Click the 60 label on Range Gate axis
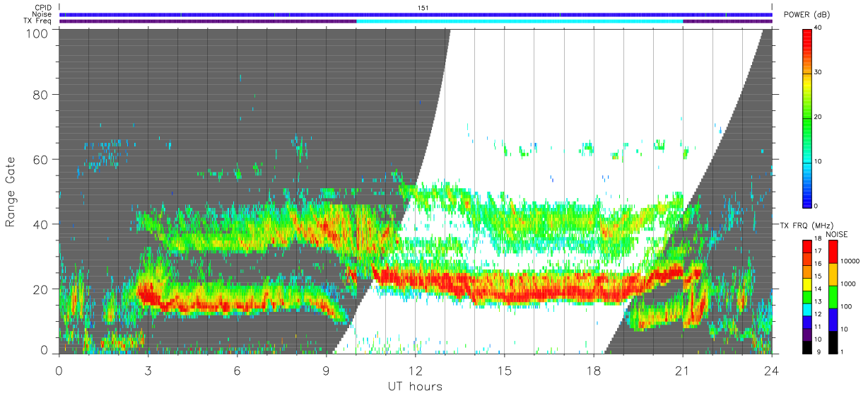 click(x=41, y=159)
